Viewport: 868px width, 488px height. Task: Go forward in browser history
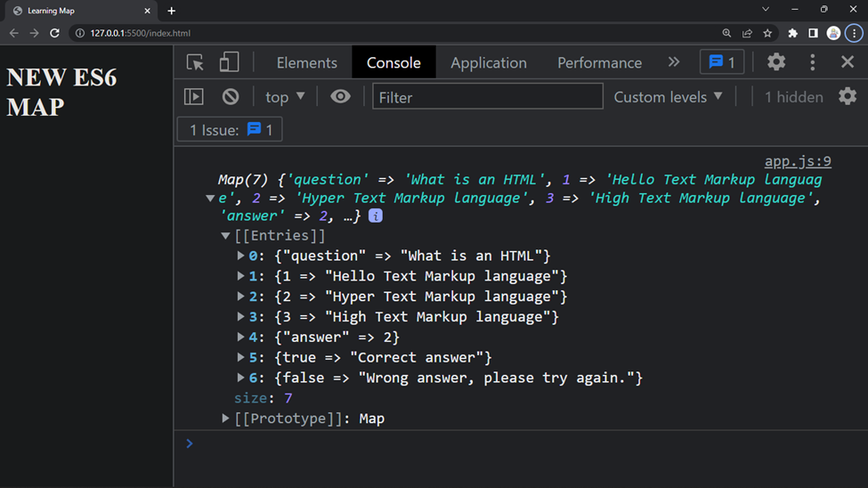[35, 33]
